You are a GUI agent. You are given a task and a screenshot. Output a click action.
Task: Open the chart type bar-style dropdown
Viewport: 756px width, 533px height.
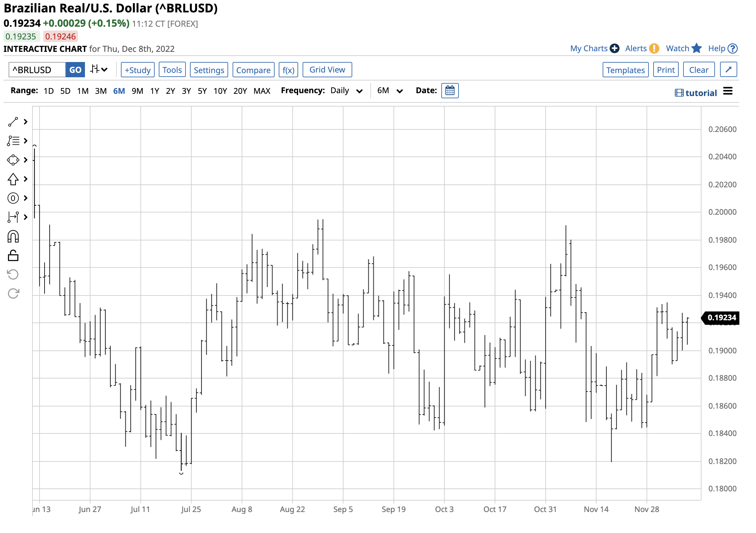[x=99, y=70]
